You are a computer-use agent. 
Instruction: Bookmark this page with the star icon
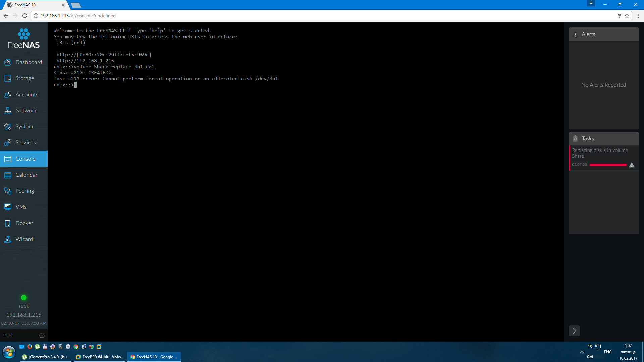(627, 16)
